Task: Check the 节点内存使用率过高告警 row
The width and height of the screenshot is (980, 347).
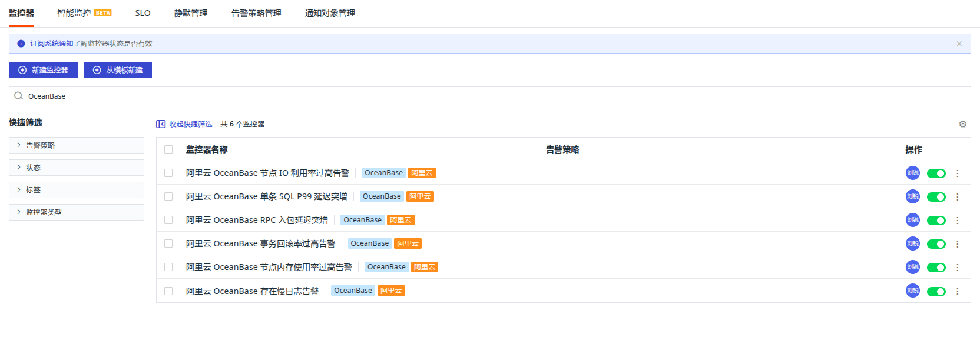Action: 168,267
